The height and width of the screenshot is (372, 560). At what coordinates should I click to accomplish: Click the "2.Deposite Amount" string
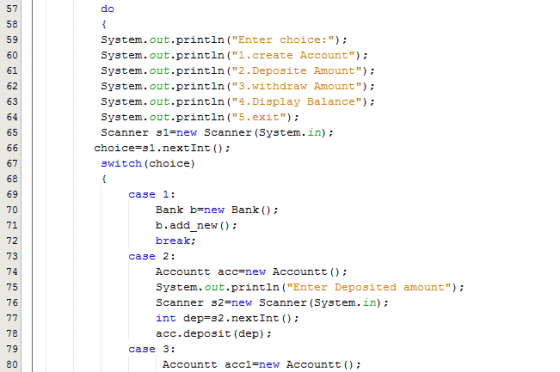297,71
